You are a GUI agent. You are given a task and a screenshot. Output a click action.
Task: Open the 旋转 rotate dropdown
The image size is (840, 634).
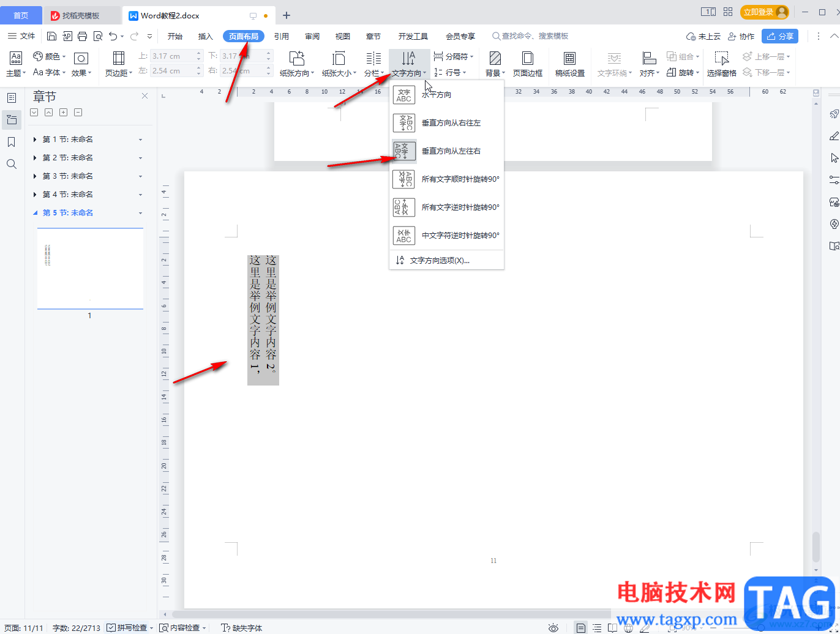click(683, 72)
